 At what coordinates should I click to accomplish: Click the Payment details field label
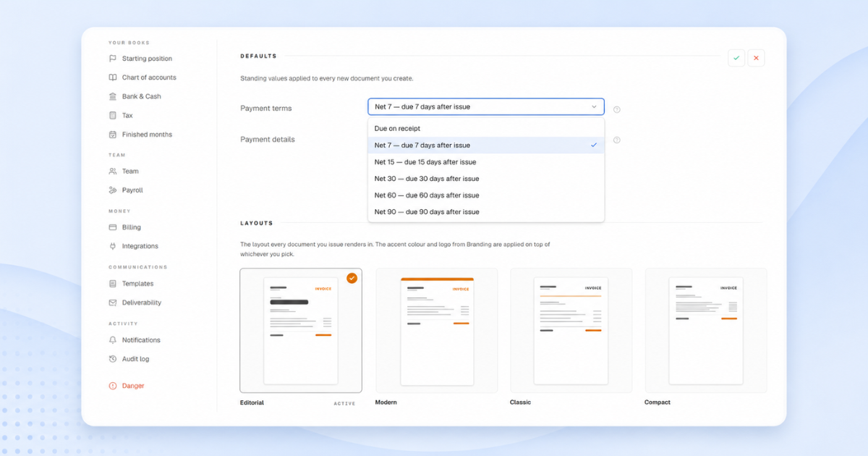[x=268, y=140]
